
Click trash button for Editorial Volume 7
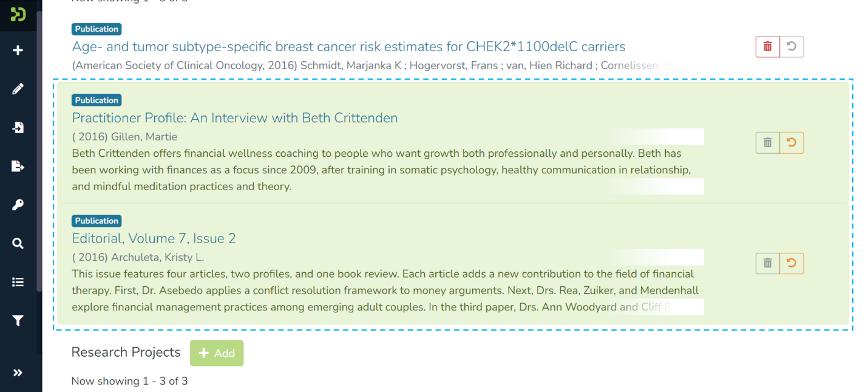point(768,263)
